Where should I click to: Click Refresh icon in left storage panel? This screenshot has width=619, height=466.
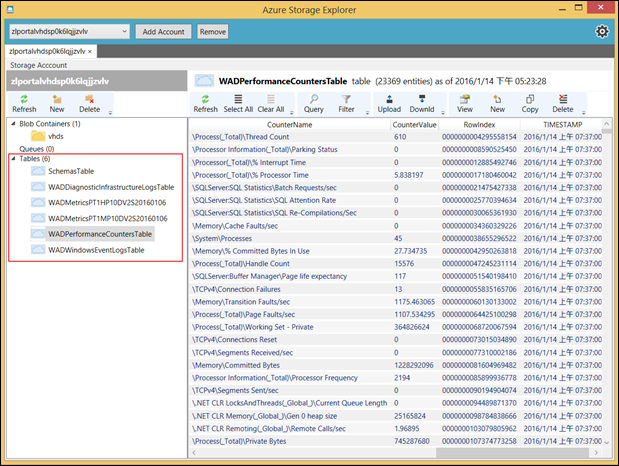(x=24, y=100)
